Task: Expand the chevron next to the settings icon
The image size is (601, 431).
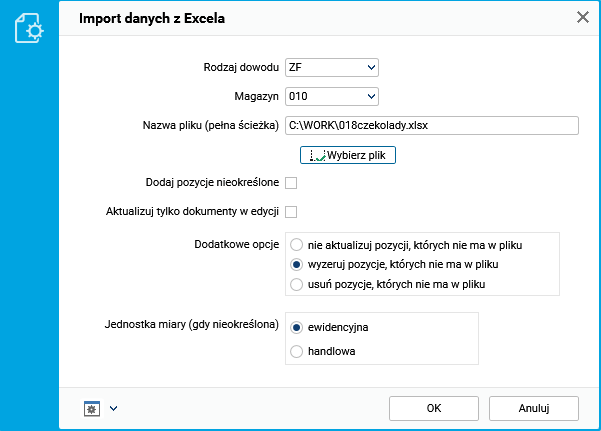Action: (113, 408)
